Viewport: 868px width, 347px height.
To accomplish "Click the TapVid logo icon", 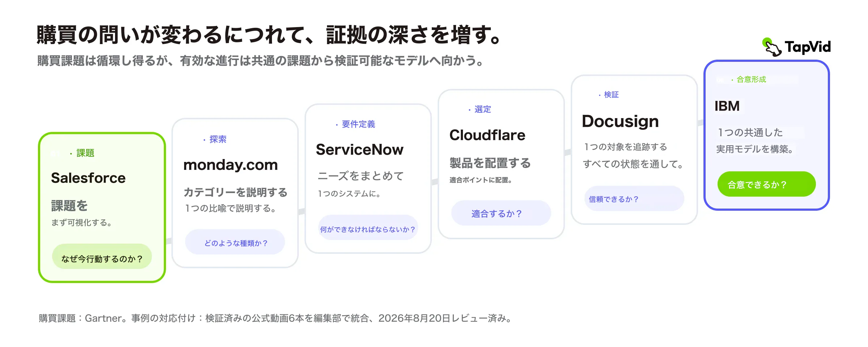I will pos(771,47).
